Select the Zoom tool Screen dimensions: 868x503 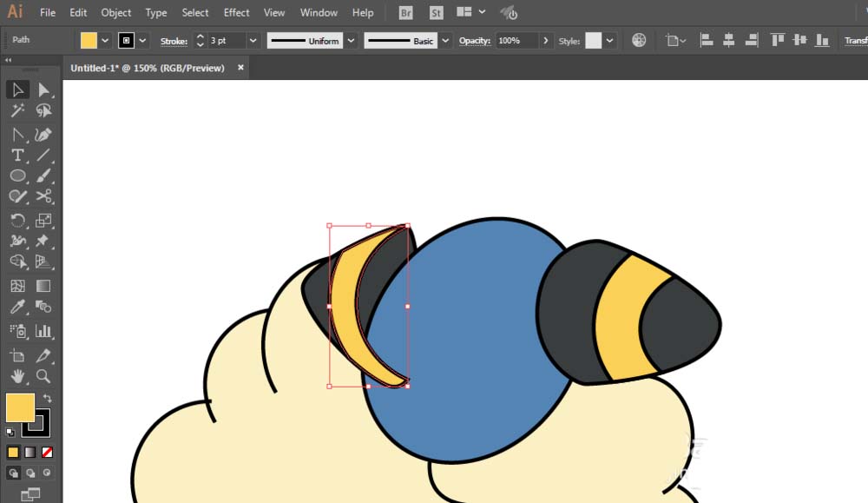43,376
